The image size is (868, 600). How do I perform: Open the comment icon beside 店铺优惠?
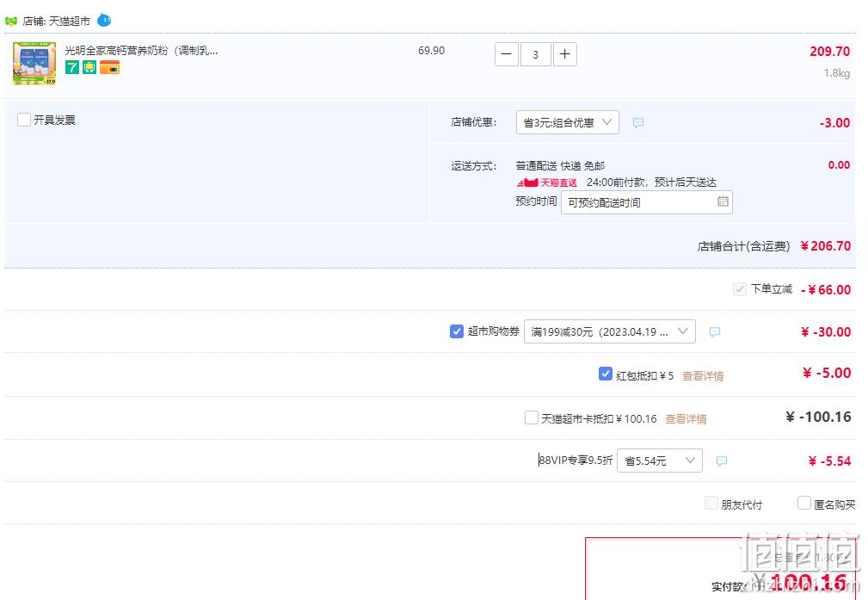[638, 122]
